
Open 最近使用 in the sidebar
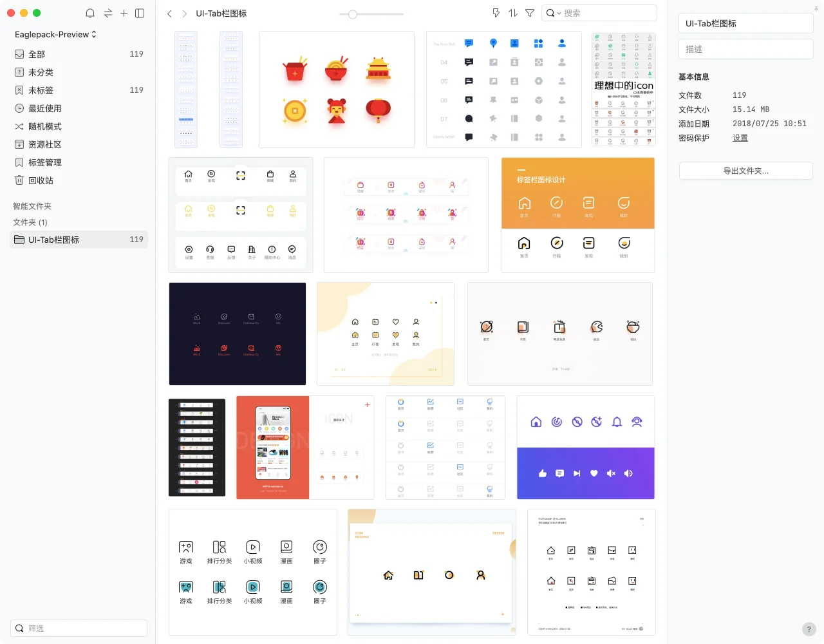(x=79, y=108)
